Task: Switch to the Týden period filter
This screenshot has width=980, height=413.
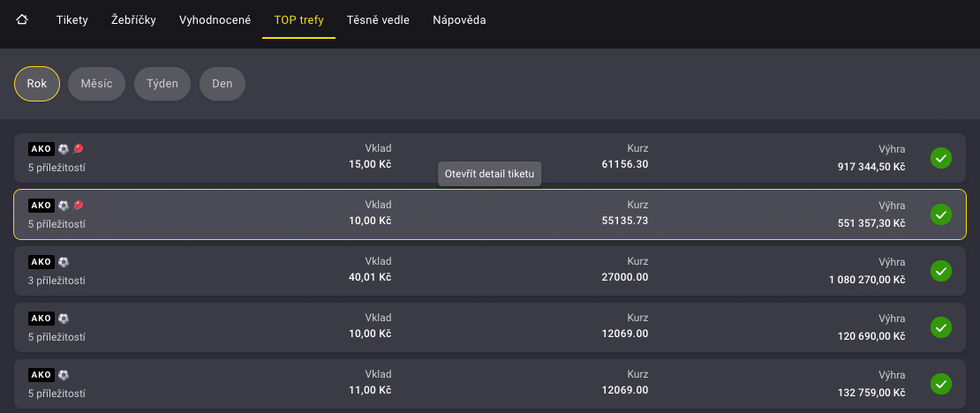Action: tap(162, 84)
